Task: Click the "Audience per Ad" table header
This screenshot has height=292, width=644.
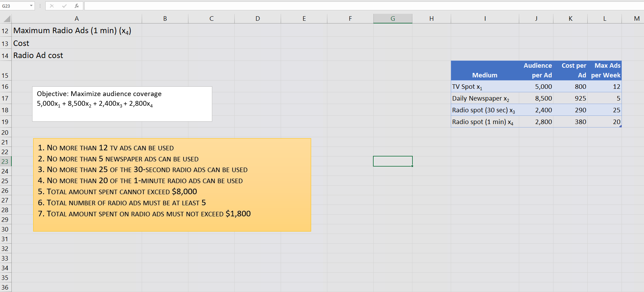Action: click(536, 70)
